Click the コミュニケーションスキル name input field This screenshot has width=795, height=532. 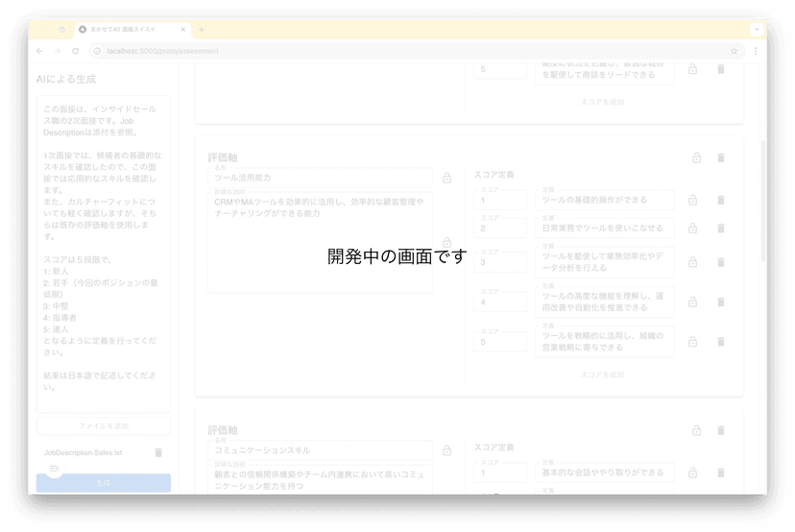320,450
